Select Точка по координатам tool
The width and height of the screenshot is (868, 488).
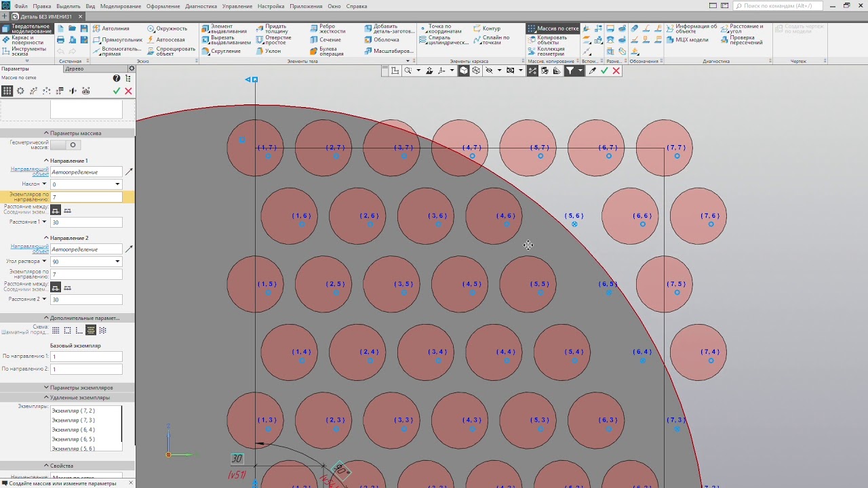[x=439, y=28]
